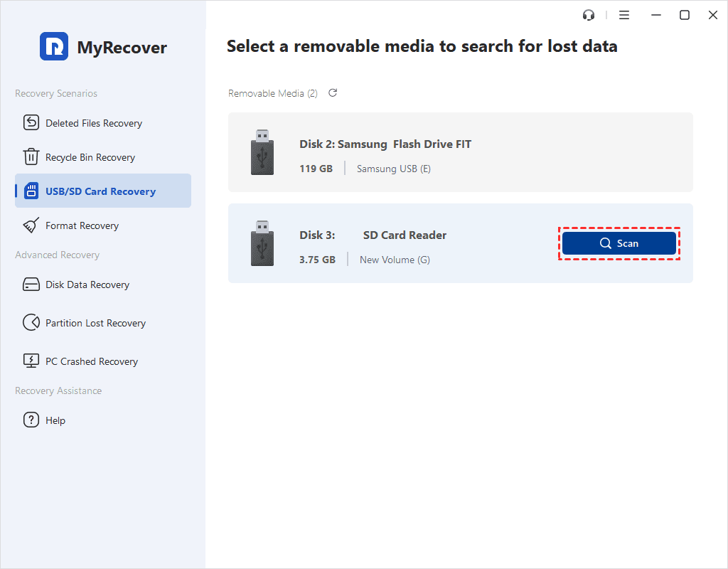The height and width of the screenshot is (569, 728).
Task: Click the Disk 2 USB drive icon
Action: tap(262, 152)
